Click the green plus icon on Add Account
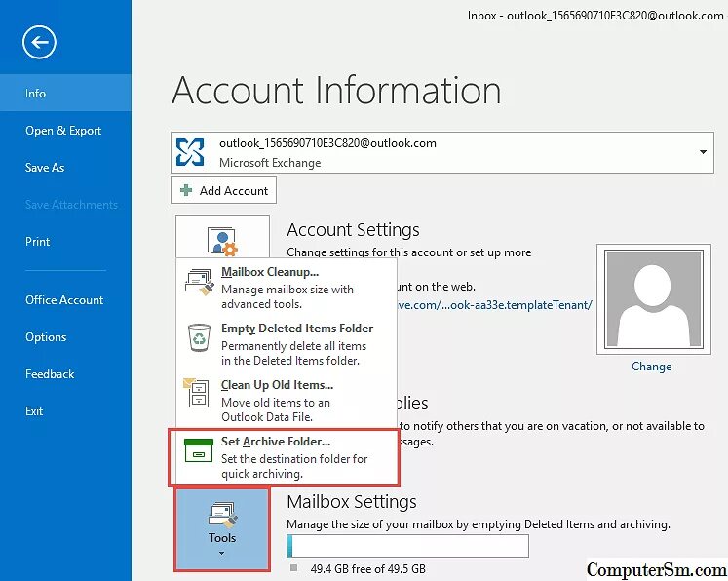This screenshot has height=581, width=728. [186, 190]
